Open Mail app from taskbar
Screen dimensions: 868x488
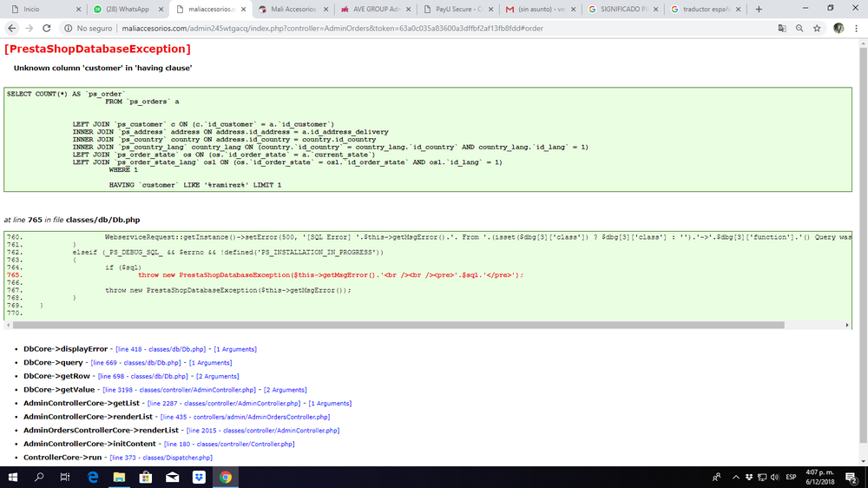point(172,477)
